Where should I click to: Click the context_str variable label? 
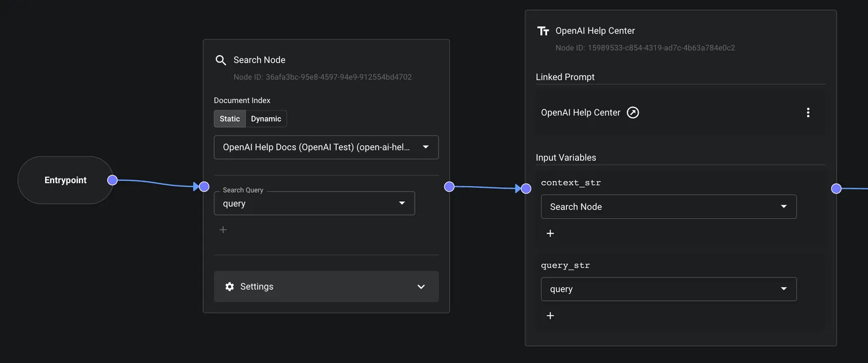(571, 183)
